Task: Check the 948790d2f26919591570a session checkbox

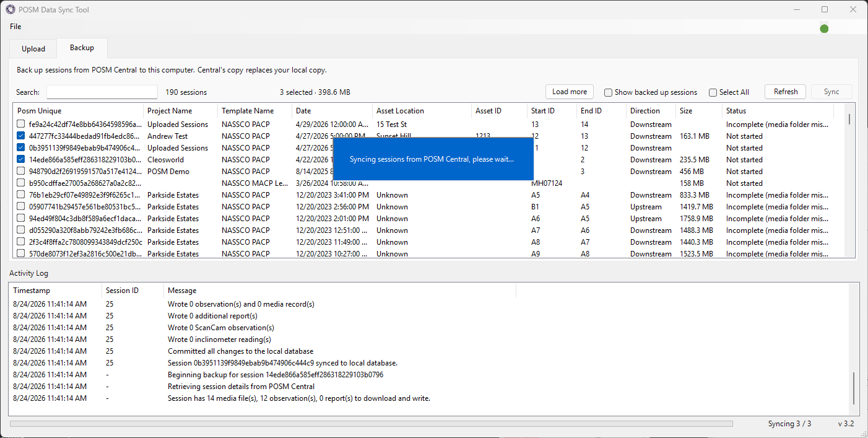Action: pos(21,171)
